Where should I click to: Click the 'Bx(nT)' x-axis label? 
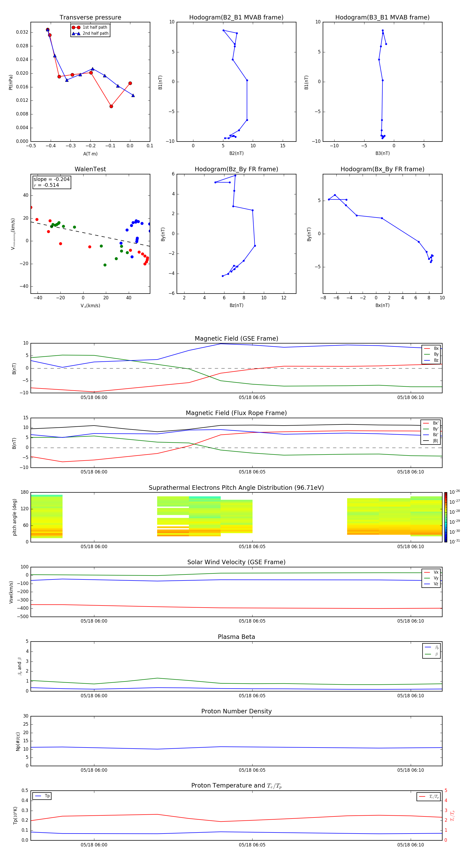click(382, 305)
